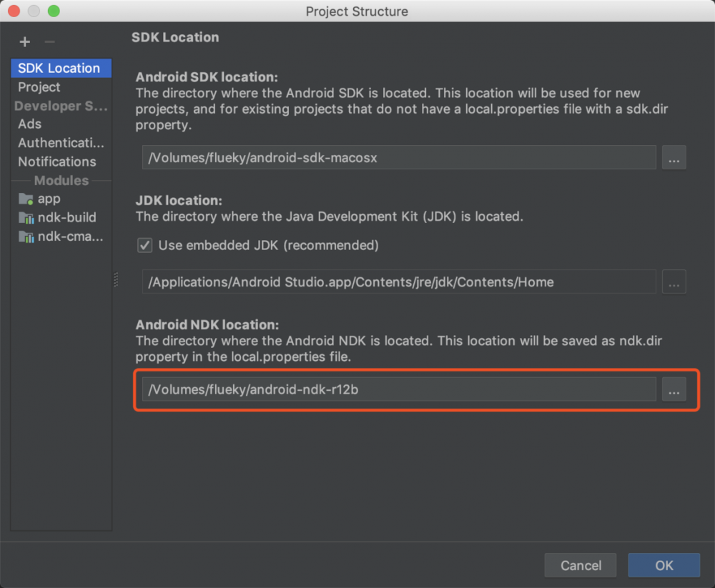Image resolution: width=715 pixels, height=588 pixels.
Task: Click the JDK location browse button
Action: click(674, 282)
